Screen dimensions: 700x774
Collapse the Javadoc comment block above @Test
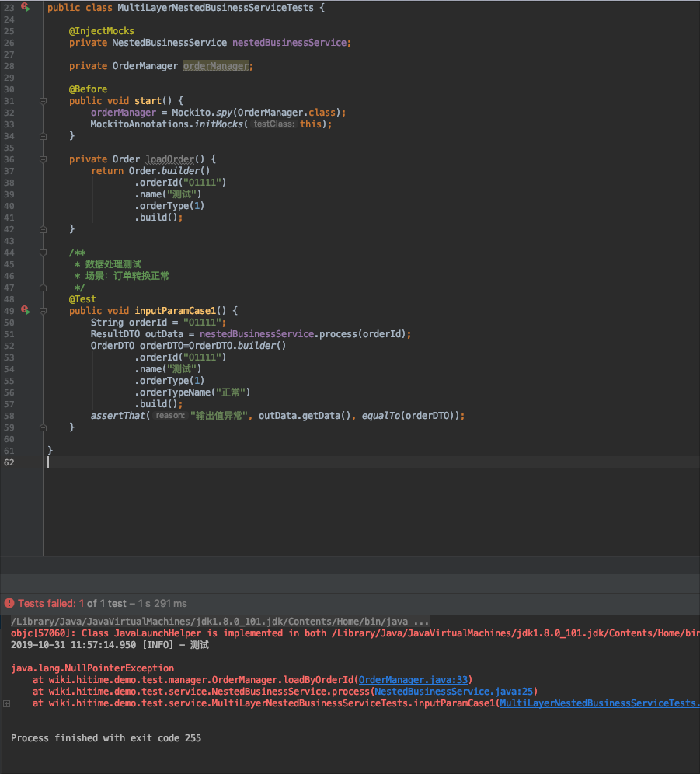(43, 252)
